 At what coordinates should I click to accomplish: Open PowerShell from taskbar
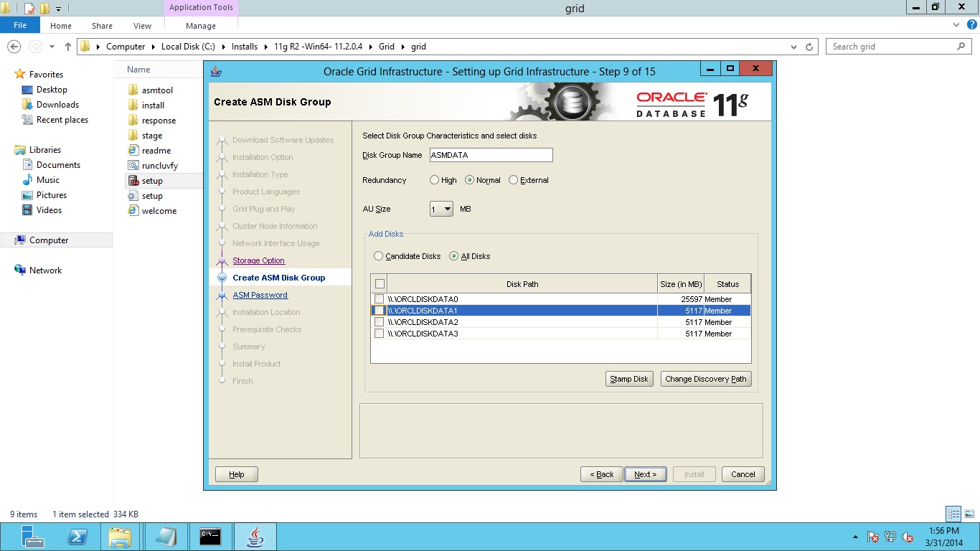click(x=77, y=537)
